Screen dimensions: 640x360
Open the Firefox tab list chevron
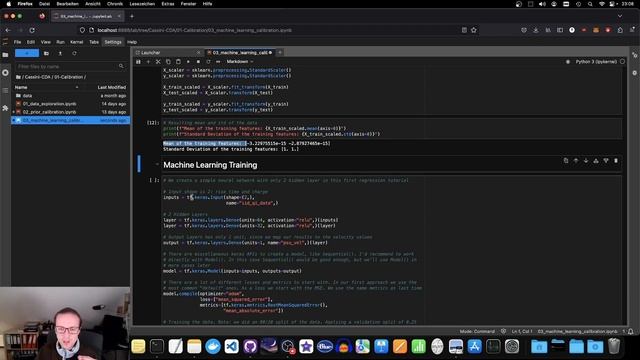pyautogui.click(x=620, y=16)
